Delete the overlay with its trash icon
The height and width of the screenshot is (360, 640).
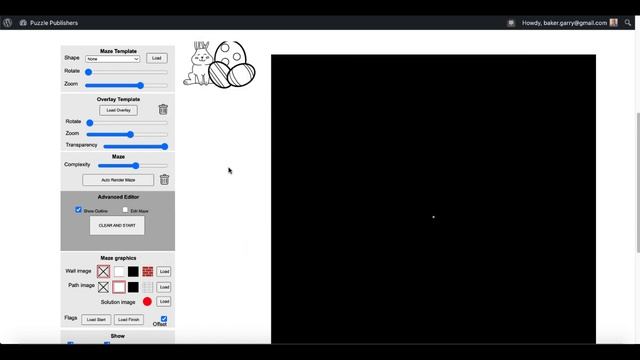coord(163,109)
